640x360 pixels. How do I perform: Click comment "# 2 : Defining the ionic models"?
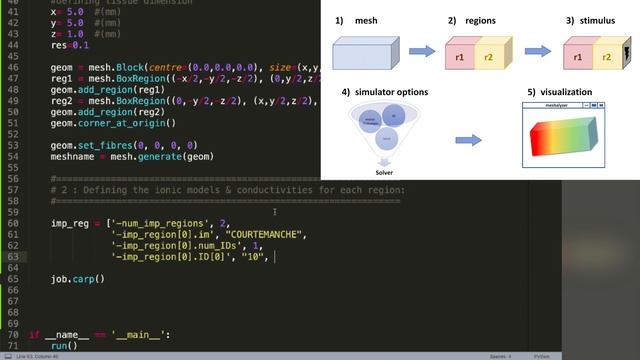coord(228,190)
